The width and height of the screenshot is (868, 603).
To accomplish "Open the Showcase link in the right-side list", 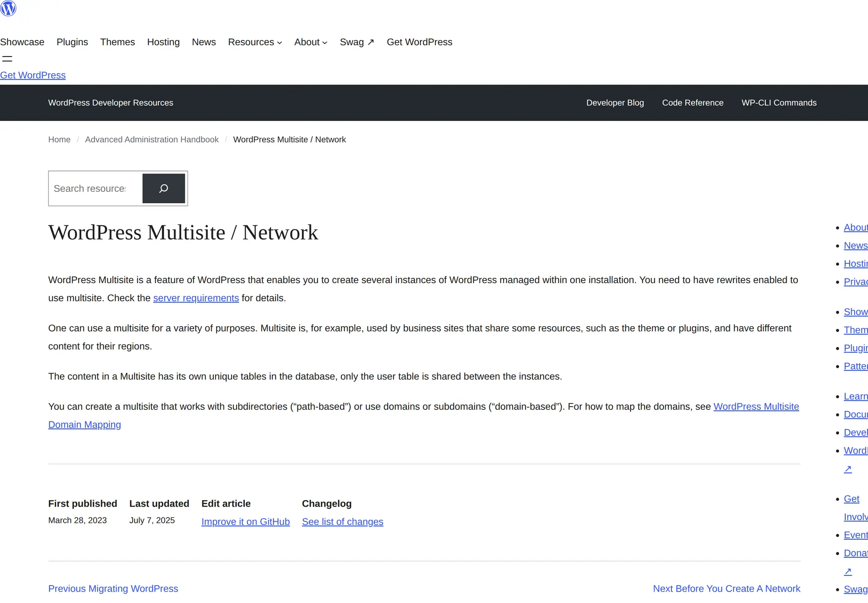I will [x=856, y=312].
